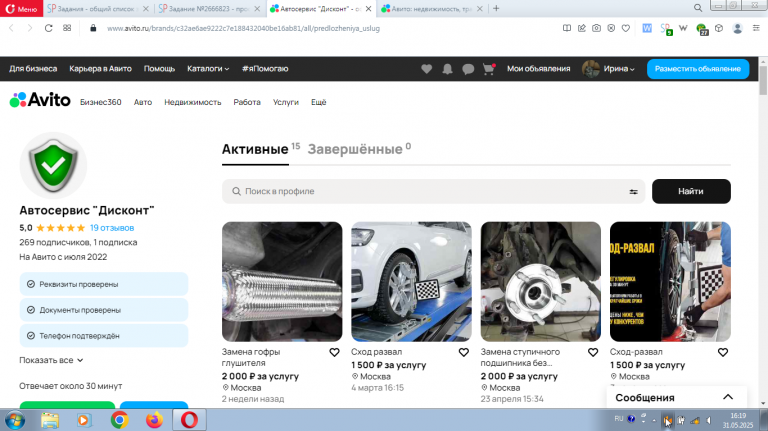768x431 pixels.
Task: Open the Замена гофры глушителя photo
Action: 282,282
